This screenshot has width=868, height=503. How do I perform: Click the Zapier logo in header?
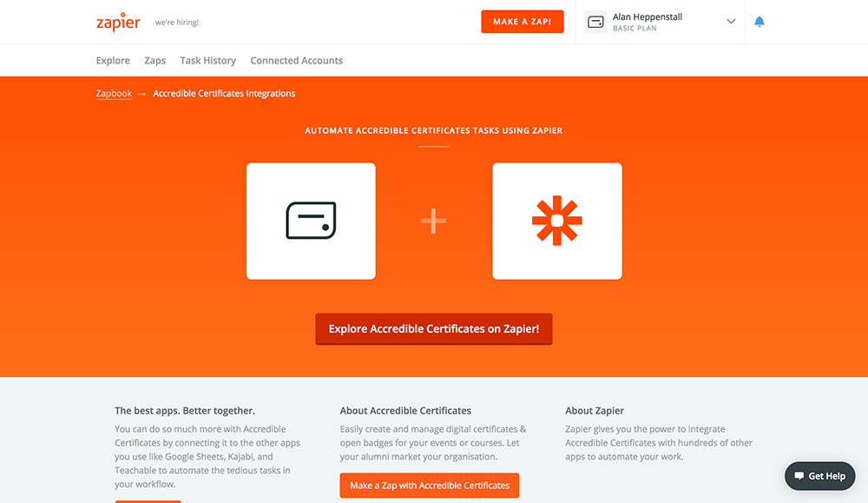(118, 22)
